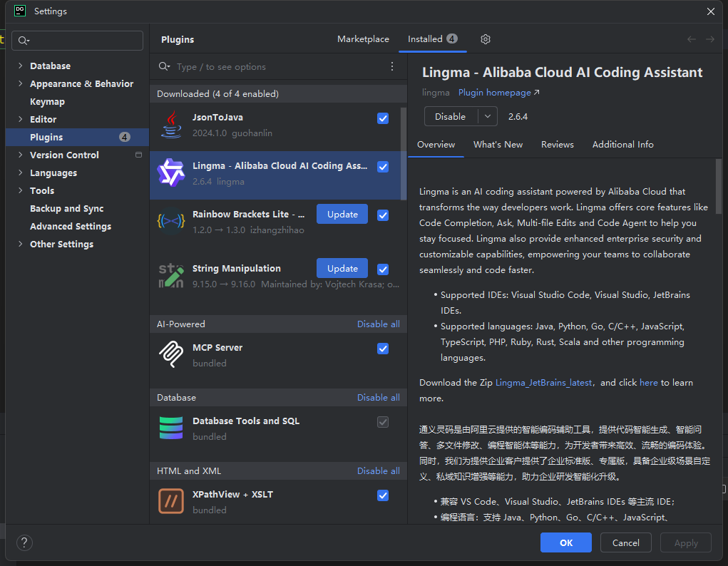Open the Overview tab
728x566 pixels.
tap(436, 145)
